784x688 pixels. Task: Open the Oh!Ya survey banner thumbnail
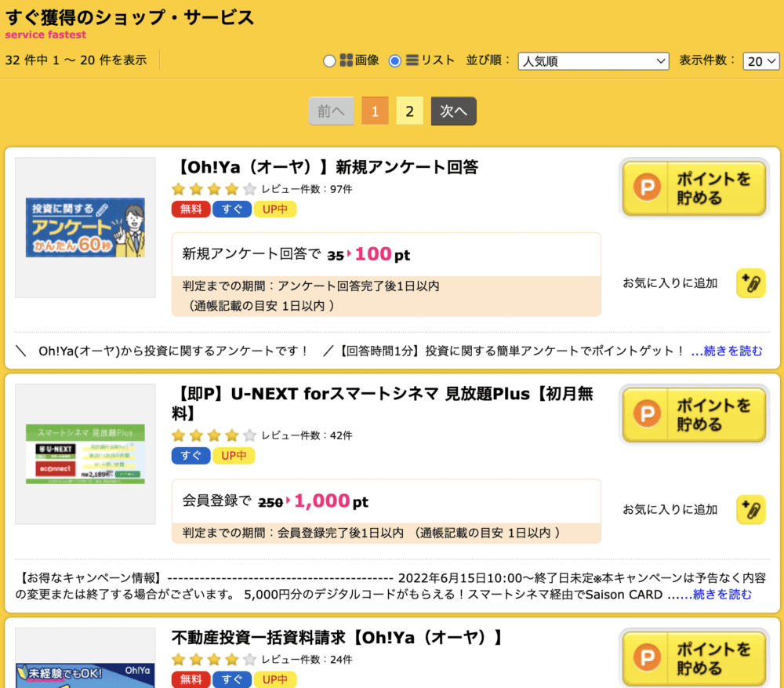[85, 228]
